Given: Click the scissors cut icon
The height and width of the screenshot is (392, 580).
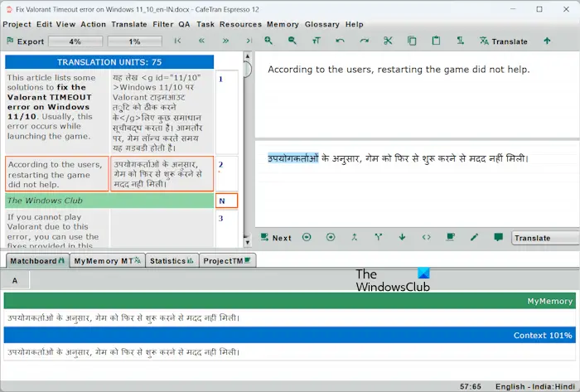Looking at the screenshot, I should (x=388, y=41).
